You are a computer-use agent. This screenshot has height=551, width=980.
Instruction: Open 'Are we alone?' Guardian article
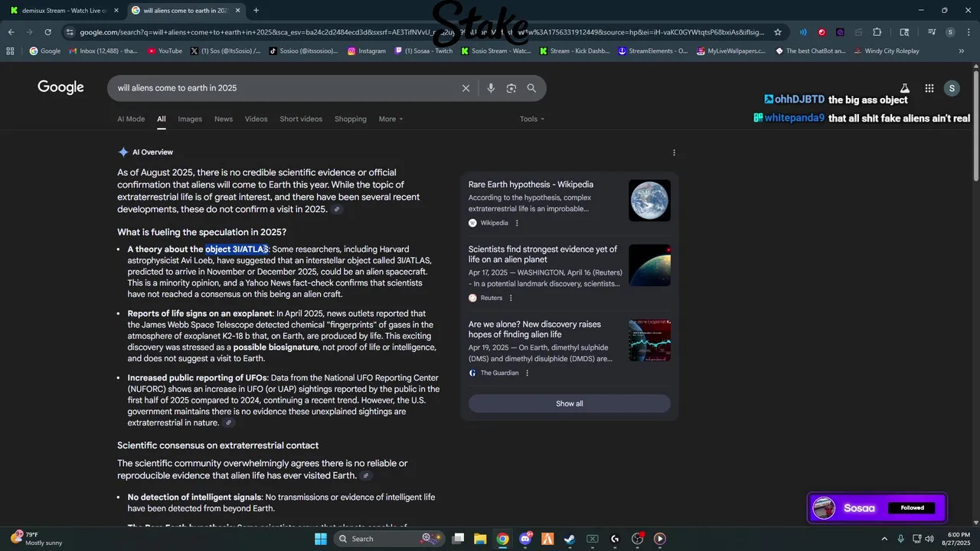pyautogui.click(x=534, y=329)
